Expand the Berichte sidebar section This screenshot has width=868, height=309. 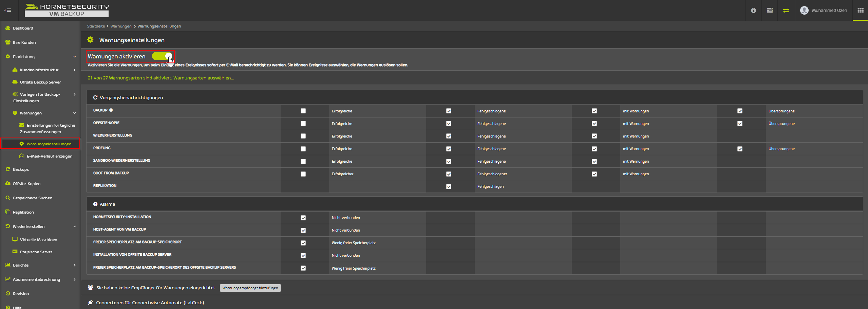(74, 265)
